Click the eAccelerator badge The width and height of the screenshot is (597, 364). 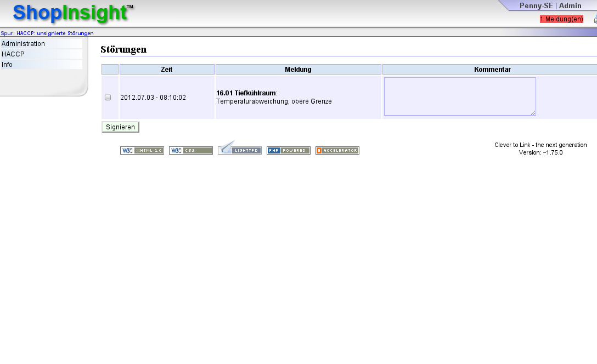pyautogui.click(x=337, y=151)
